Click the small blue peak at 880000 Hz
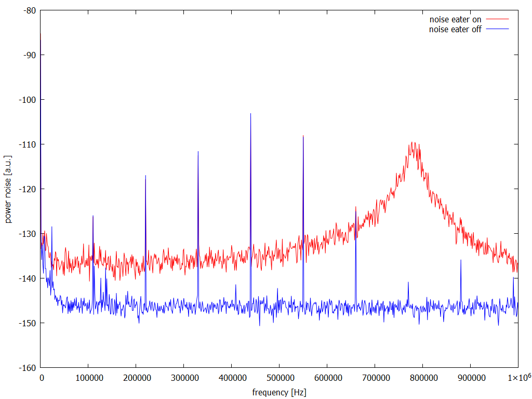 click(x=461, y=261)
